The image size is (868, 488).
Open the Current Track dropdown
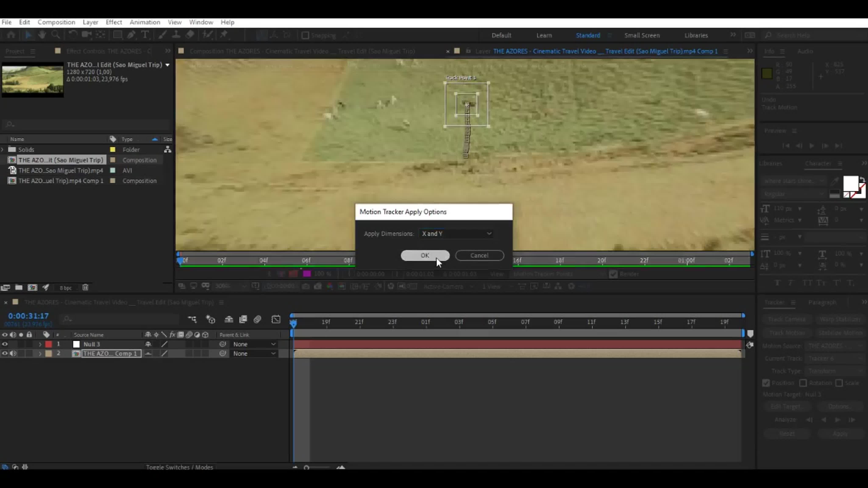click(x=835, y=358)
